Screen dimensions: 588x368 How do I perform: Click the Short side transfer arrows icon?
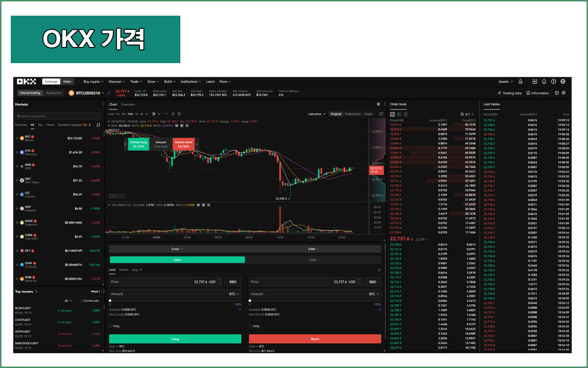[380, 309]
